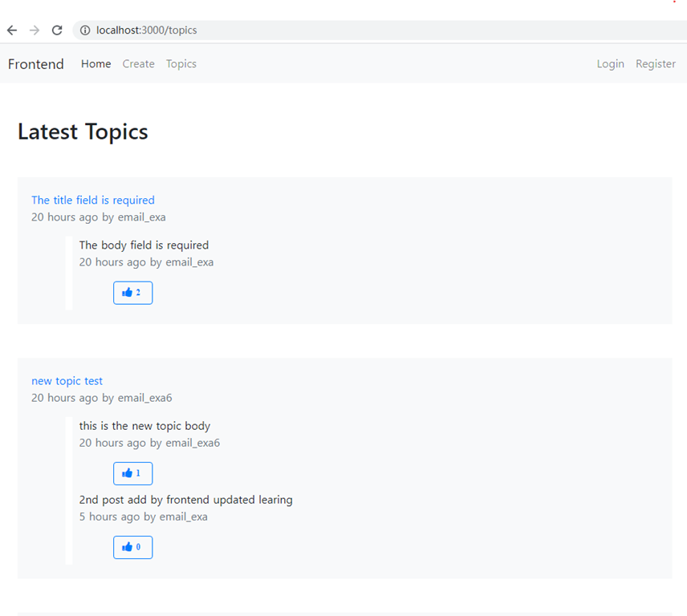This screenshot has height=616, width=687.
Task: Open the 'new topic test' topic
Action: 67,381
